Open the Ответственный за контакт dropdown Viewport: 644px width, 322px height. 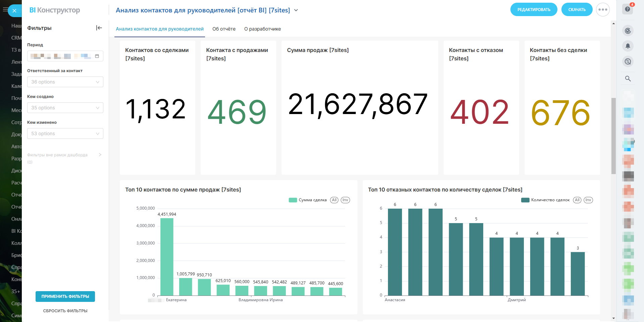pos(65,82)
